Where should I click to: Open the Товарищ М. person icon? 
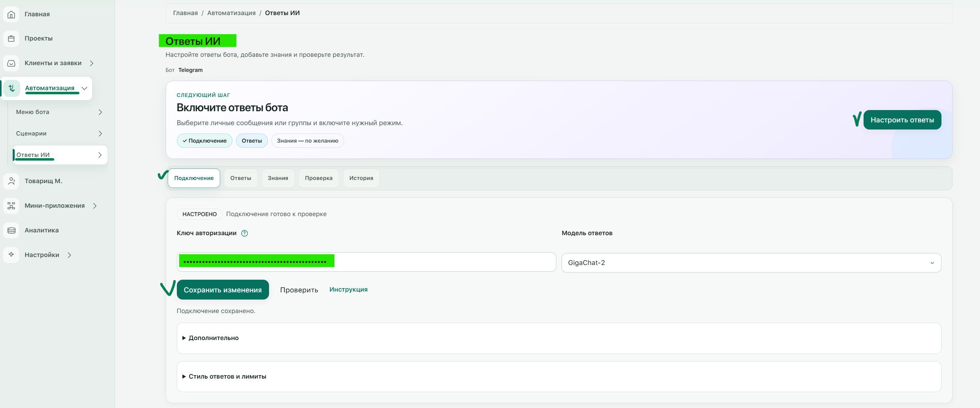coord(12,181)
